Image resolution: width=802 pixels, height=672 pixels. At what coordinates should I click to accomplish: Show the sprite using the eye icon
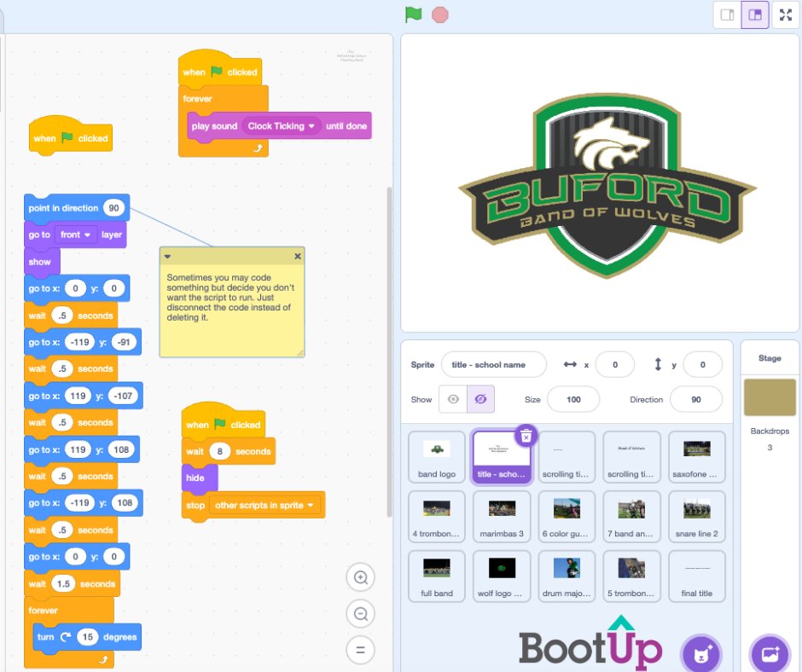pos(453,399)
